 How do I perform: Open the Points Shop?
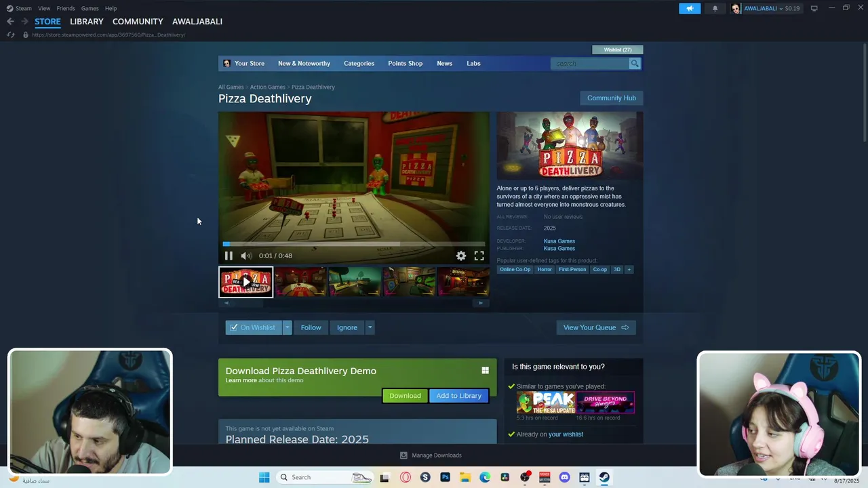[405, 63]
